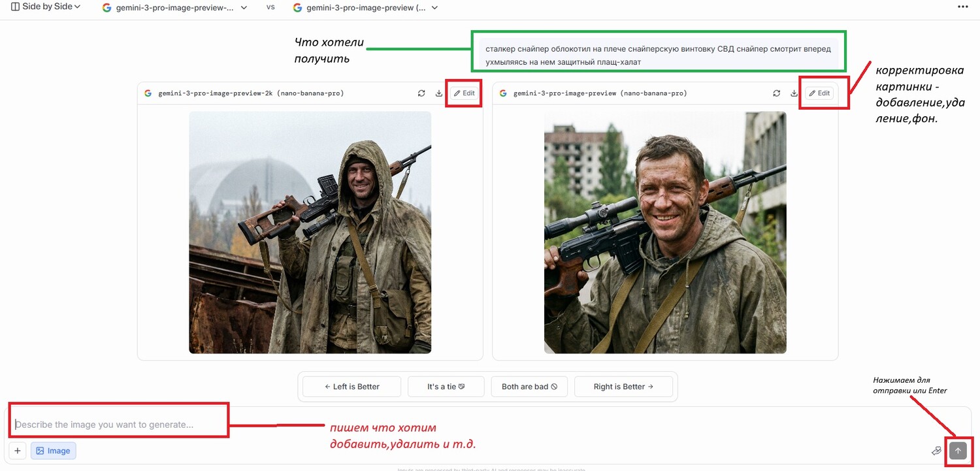Open the right smiling sniper image
The image size is (980, 471).
tap(665, 233)
